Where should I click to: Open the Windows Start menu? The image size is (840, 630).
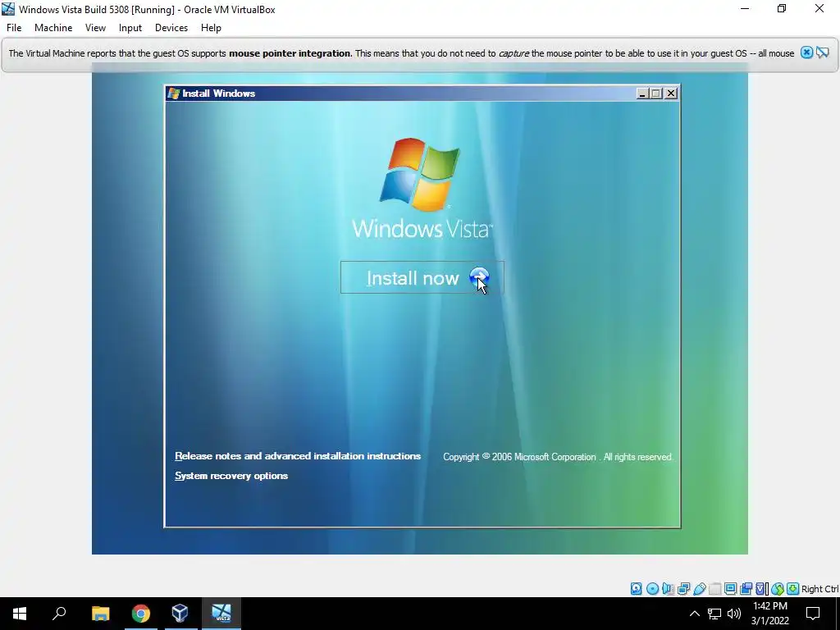click(x=20, y=614)
